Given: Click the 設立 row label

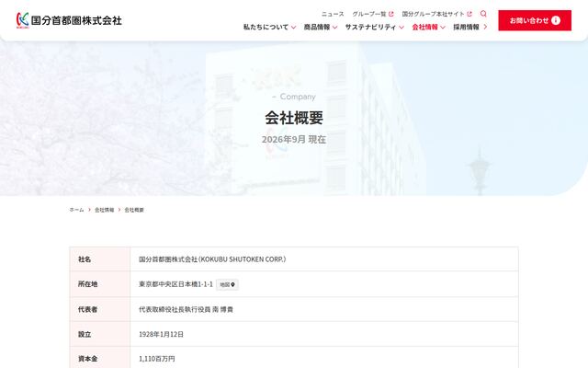Looking at the screenshot, I should (x=85, y=334).
